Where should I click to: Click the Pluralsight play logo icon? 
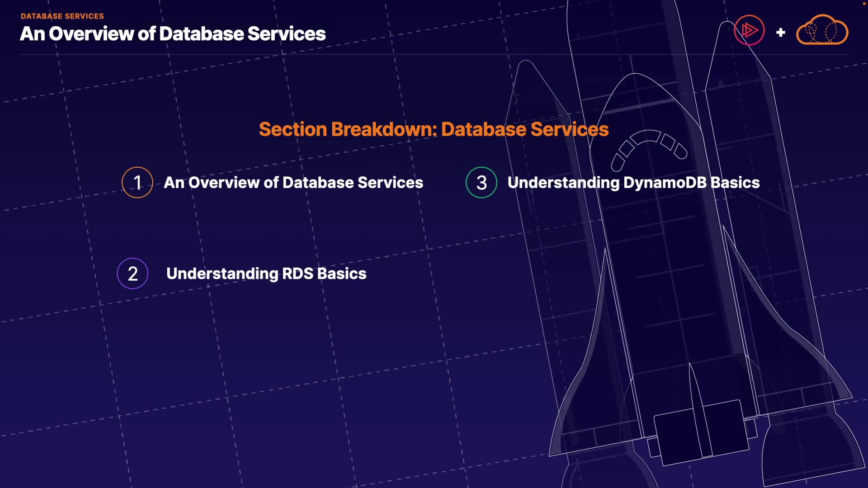pyautogui.click(x=749, y=30)
